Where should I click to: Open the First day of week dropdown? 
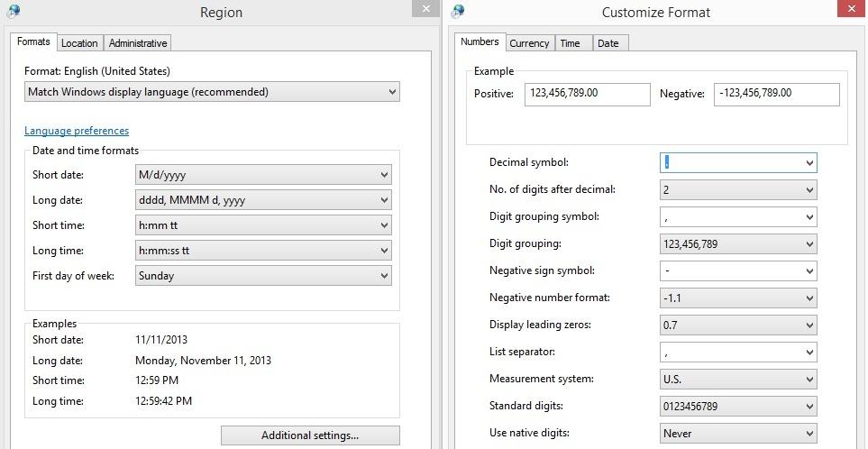coord(263,276)
